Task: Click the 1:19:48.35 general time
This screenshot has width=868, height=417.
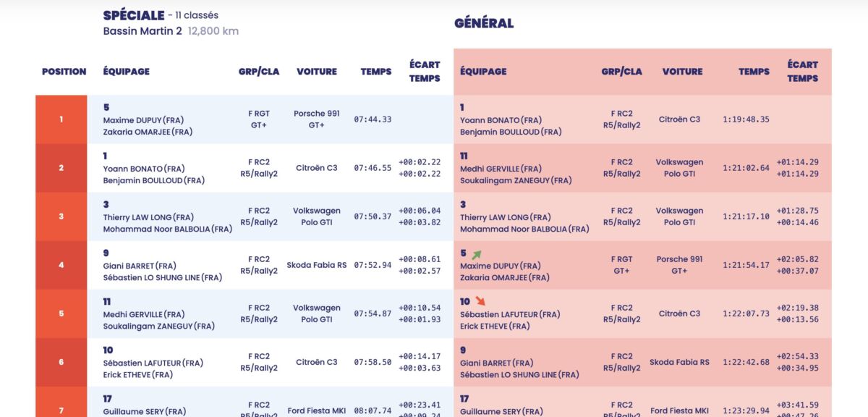Action: tap(746, 119)
